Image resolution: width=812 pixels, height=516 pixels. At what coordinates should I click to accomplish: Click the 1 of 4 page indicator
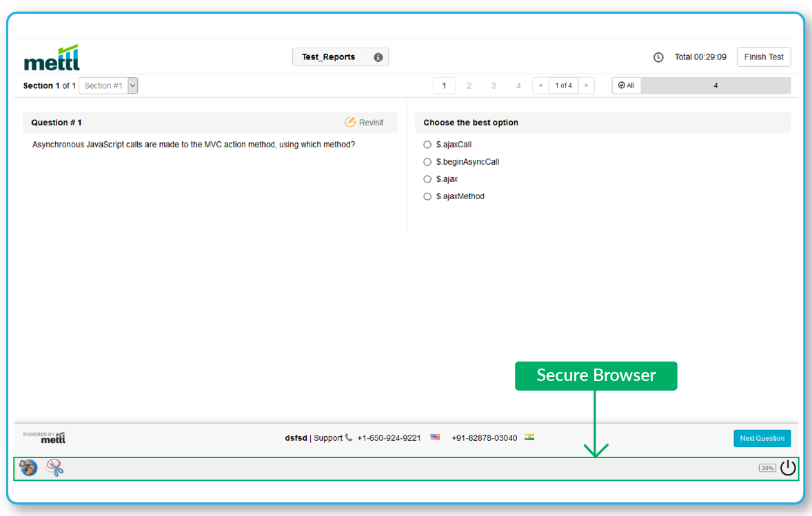click(563, 85)
